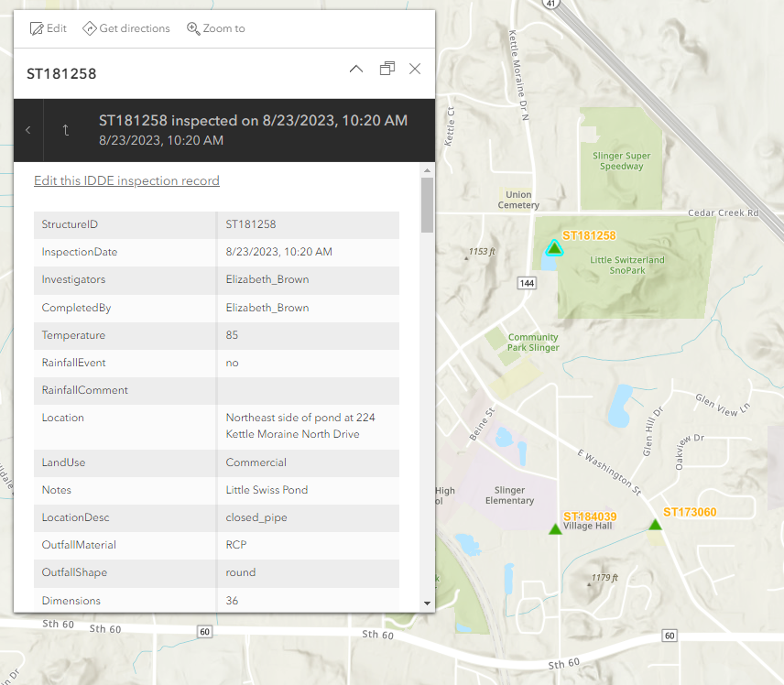This screenshot has width=784, height=685.
Task: Click the route 41 shield on map
Action: click(x=550, y=3)
